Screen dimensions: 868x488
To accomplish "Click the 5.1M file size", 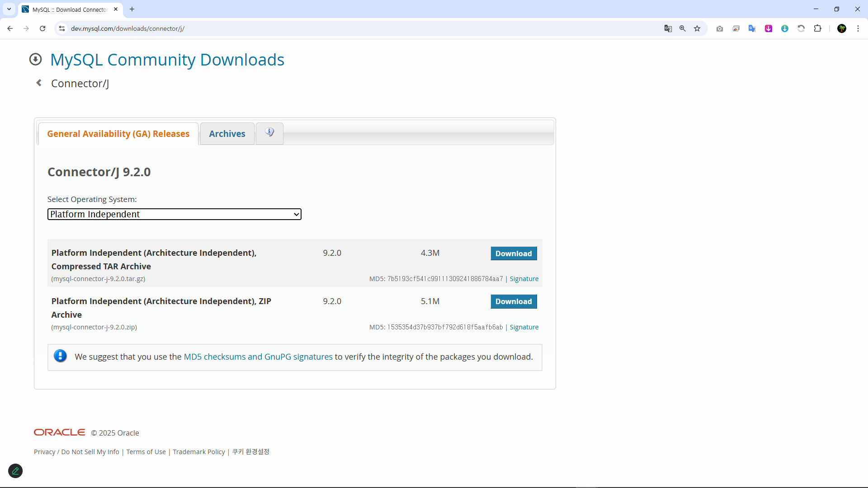I will [430, 301].
